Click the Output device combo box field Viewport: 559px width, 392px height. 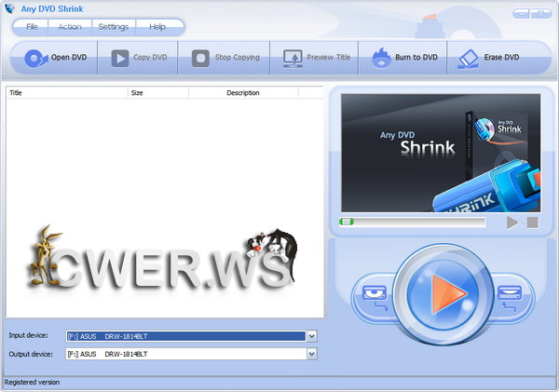coord(184,354)
